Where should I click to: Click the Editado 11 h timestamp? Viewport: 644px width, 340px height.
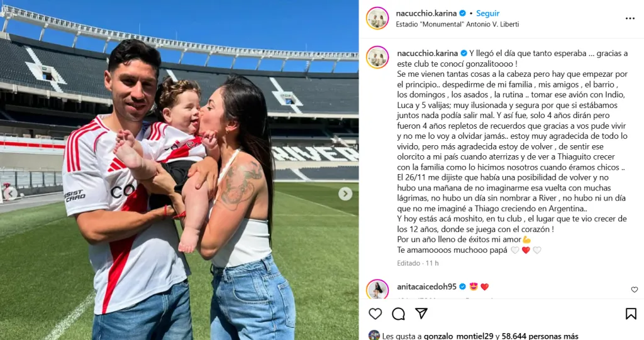[418, 263]
